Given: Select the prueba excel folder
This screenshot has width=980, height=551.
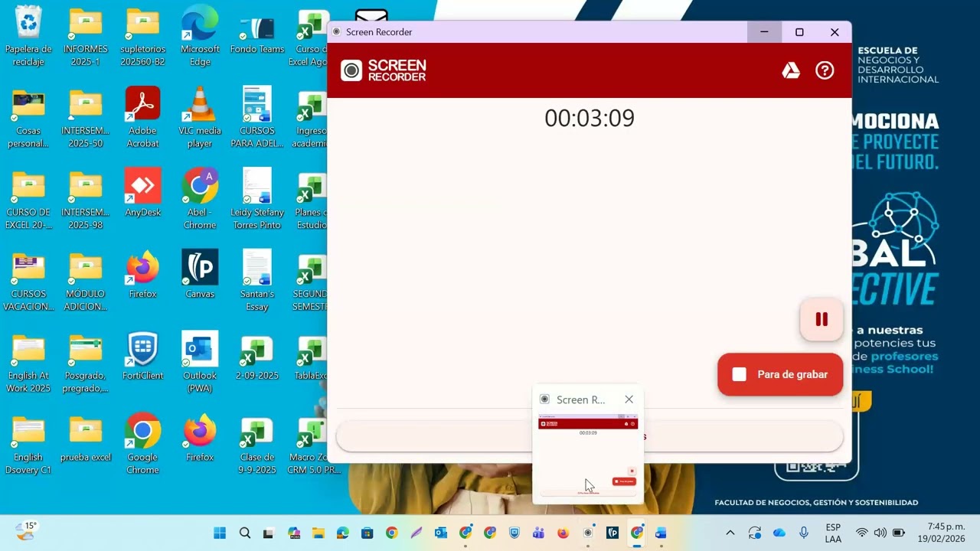Looking at the screenshot, I should [86, 439].
